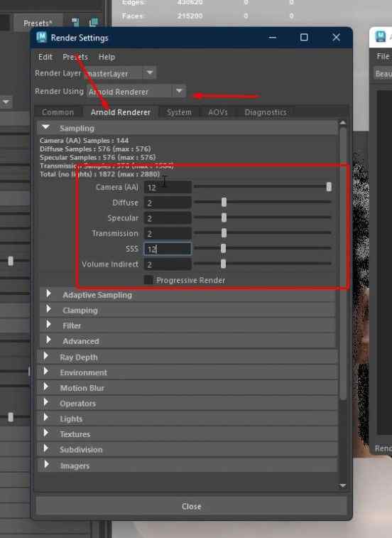Click the Diffuse Samples : 576 info line
Image resolution: width=392 pixels, height=538 pixels.
click(95, 149)
